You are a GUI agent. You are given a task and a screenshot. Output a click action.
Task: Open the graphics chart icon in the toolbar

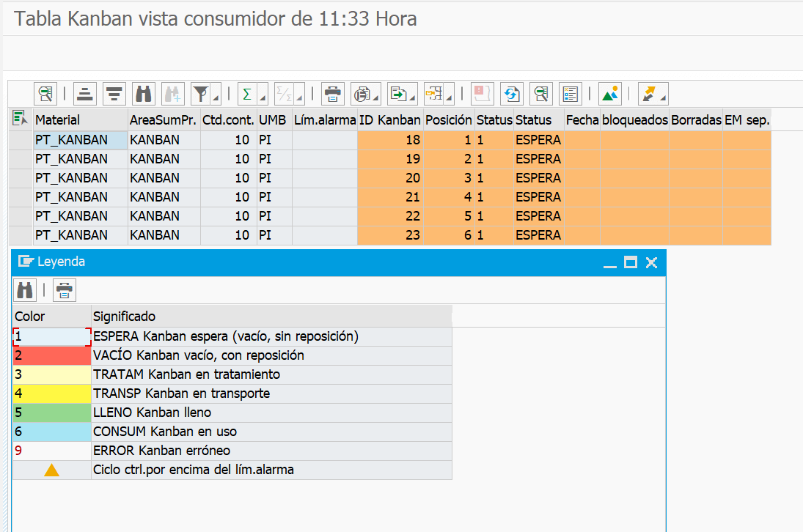(x=609, y=94)
